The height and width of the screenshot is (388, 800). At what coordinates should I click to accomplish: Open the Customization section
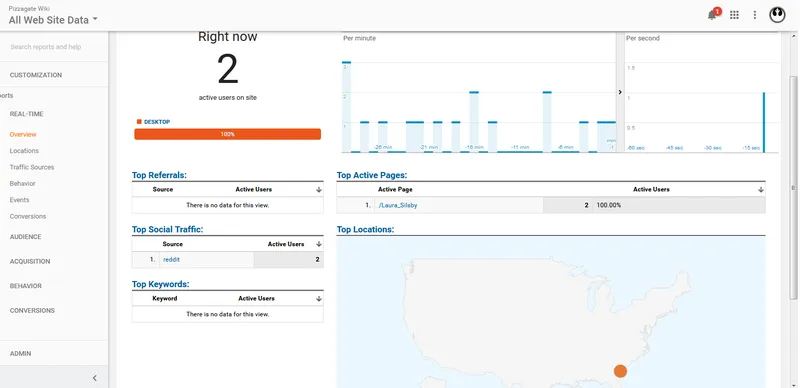[x=36, y=75]
